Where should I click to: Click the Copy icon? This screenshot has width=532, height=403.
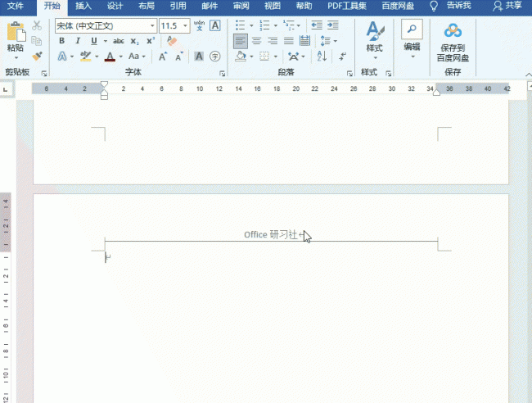[x=36, y=41]
